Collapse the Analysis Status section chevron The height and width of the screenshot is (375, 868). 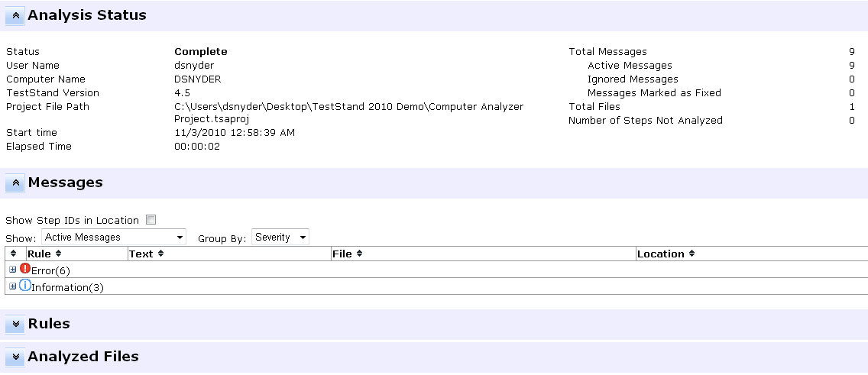[15, 15]
